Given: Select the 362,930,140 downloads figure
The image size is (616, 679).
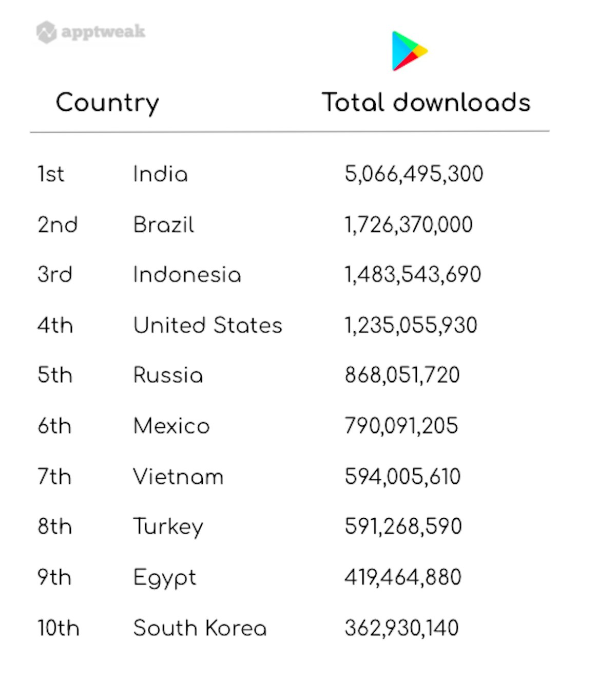Looking at the screenshot, I should click(401, 628).
